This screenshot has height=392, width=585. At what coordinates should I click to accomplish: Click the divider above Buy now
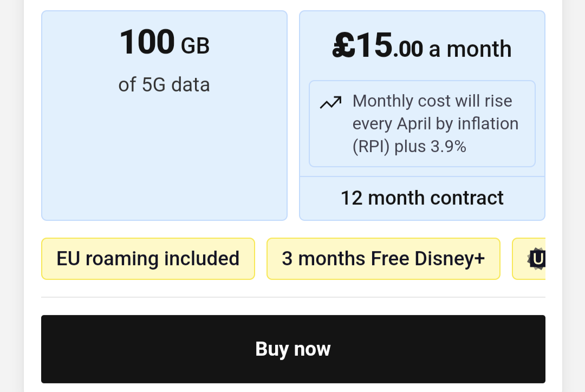tap(292, 297)
